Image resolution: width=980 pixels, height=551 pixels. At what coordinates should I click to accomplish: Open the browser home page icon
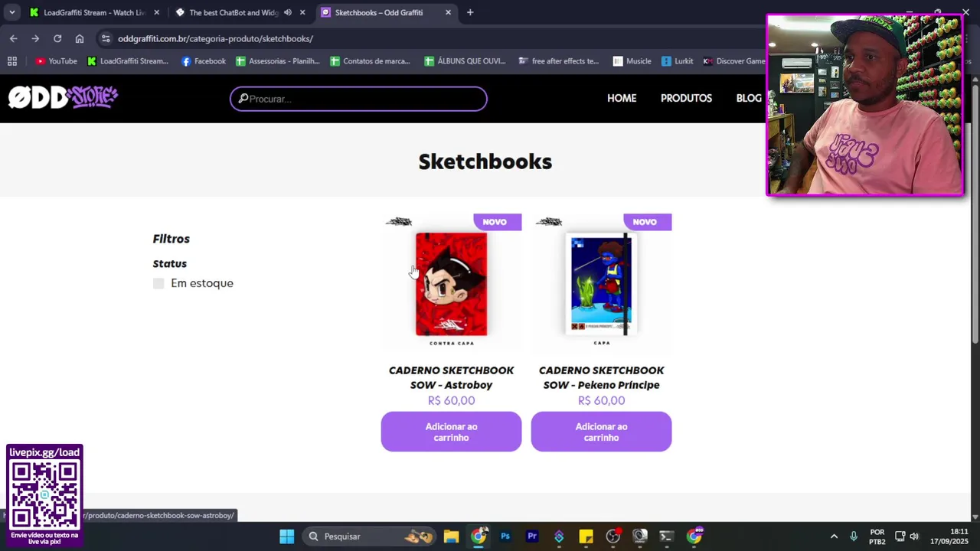tap(80, 38)
